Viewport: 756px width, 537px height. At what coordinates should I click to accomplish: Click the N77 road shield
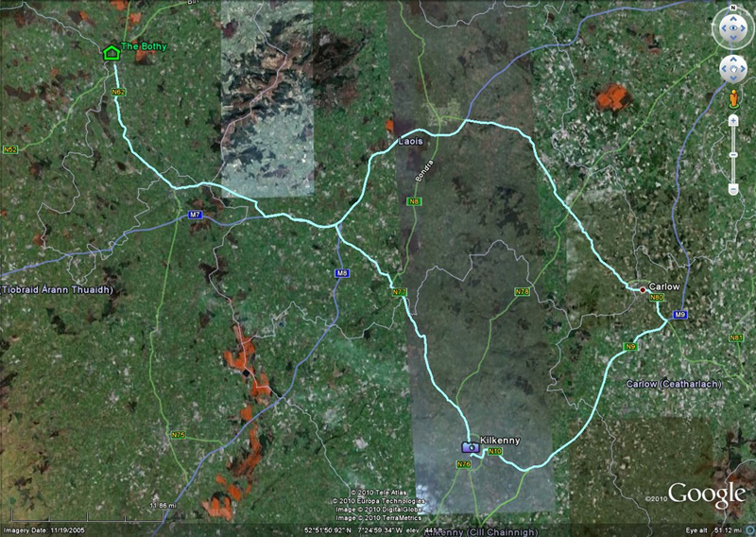(400, 292)
